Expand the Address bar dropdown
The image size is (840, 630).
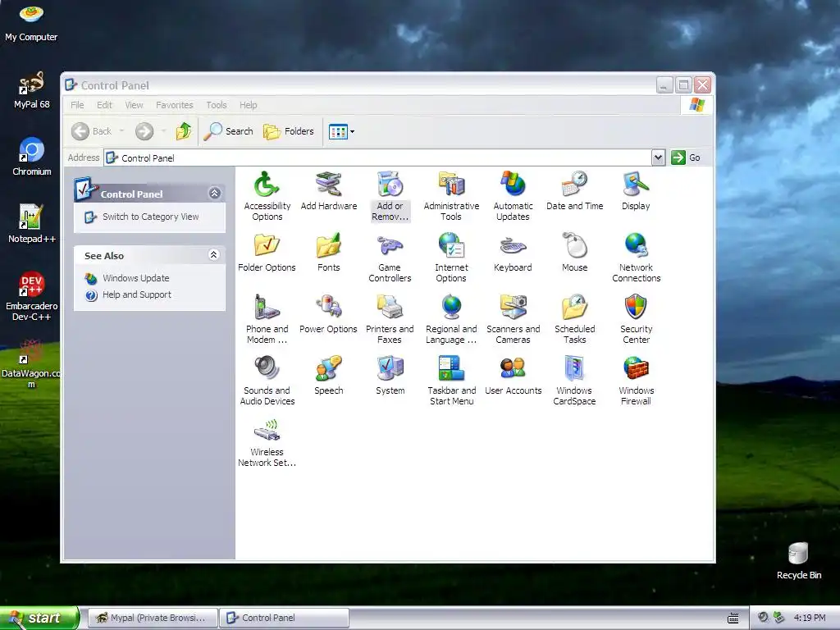click(659, 157)
